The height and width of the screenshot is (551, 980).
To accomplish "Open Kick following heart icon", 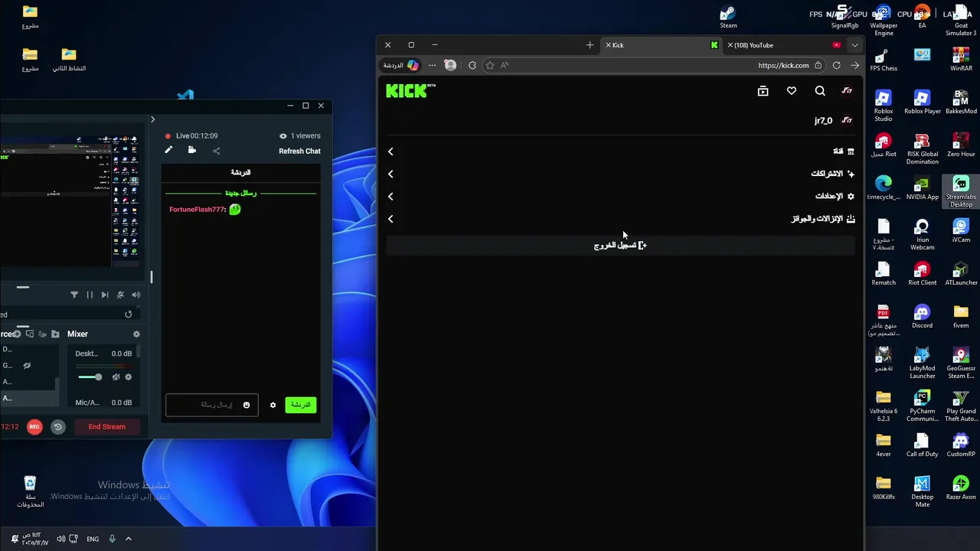I will coord(792,91).
